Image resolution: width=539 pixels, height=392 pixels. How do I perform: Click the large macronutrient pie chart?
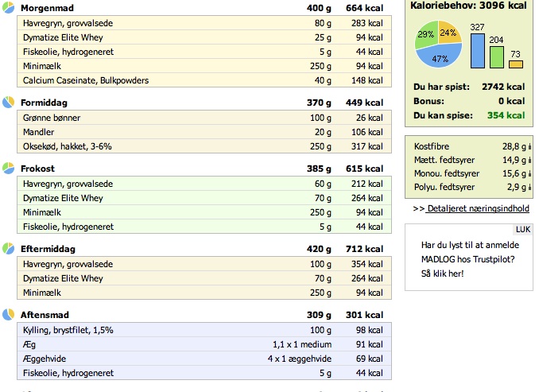click(x=438, y=44)
